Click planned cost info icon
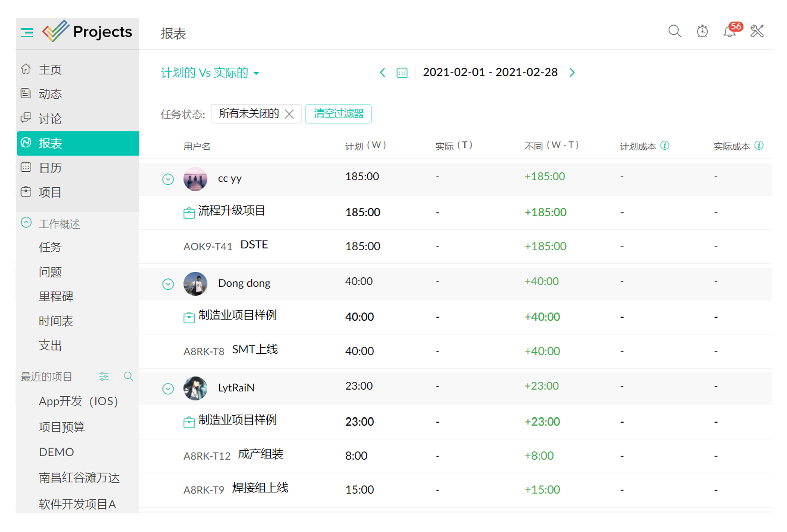This screenshot has width=787, height=532. tap(664, 145)
